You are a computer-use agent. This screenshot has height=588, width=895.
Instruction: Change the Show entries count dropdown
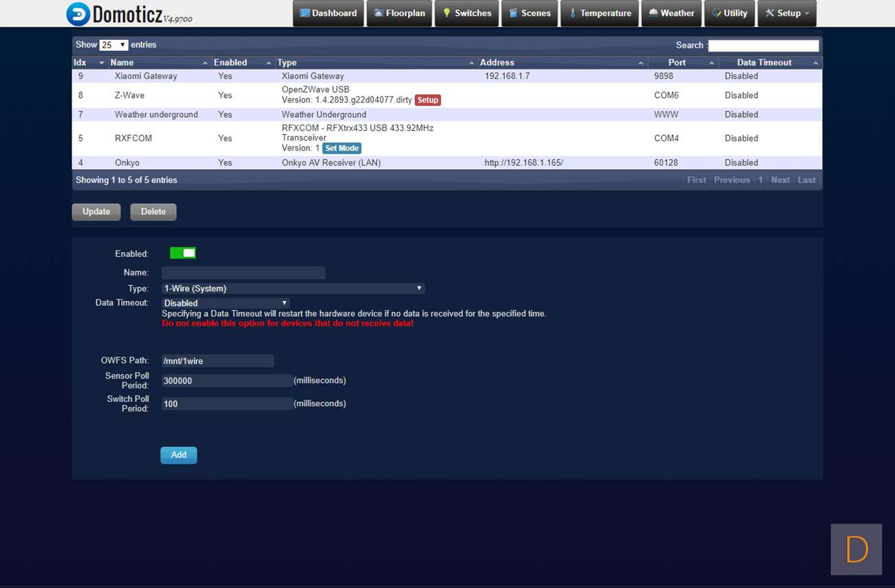point(114,45)
